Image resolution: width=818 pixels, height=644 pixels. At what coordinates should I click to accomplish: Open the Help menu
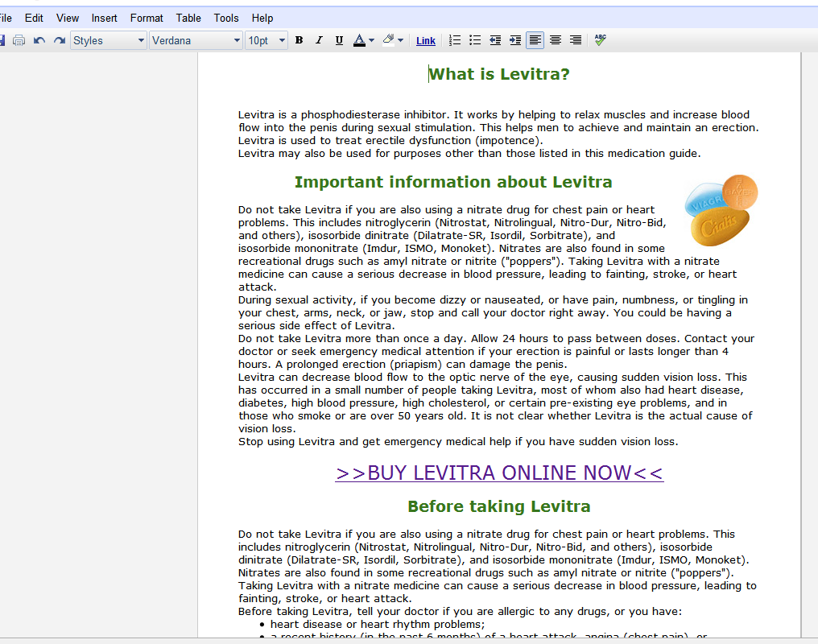point(262,19)
